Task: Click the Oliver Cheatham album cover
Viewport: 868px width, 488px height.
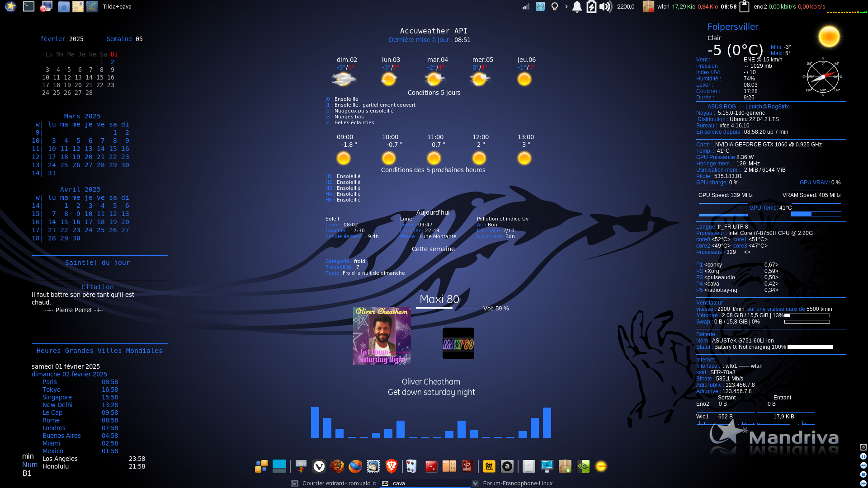Action: coord(382,336)
